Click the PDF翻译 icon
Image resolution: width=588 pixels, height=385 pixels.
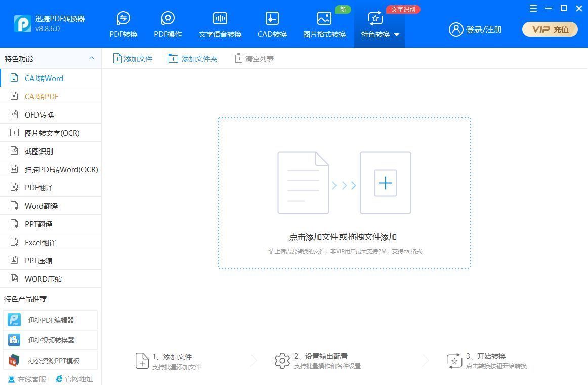pos(14,187)
